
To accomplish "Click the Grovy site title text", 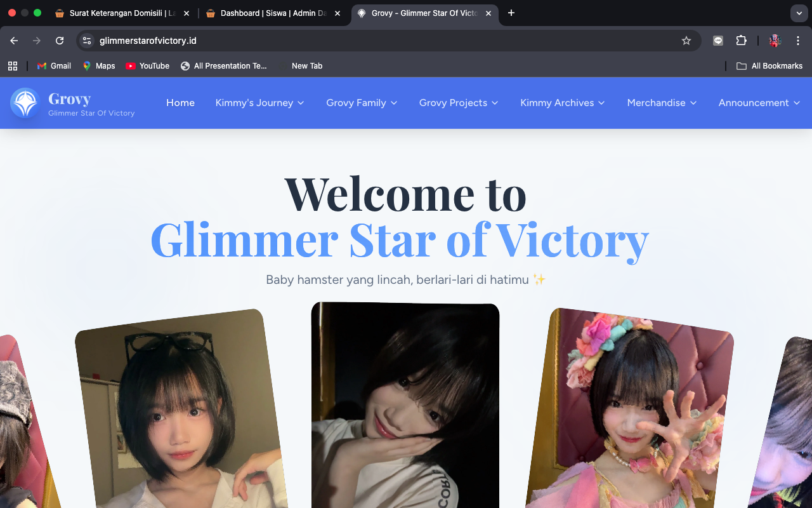I will 69,98.
